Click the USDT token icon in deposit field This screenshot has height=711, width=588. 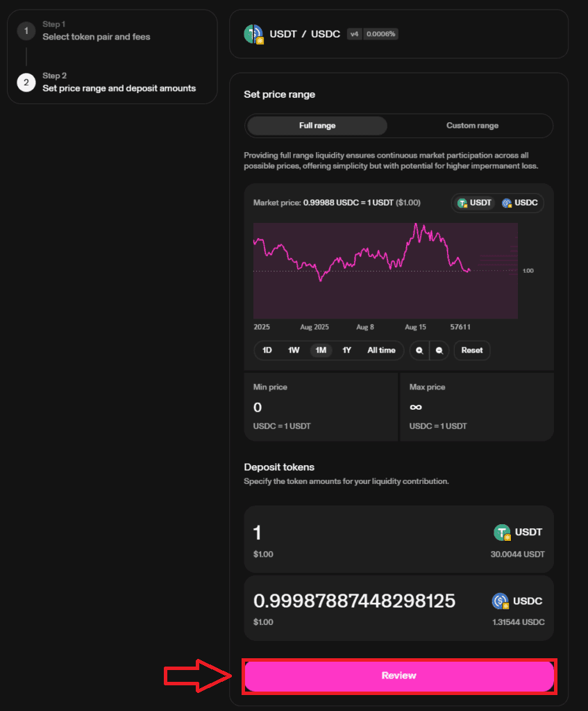(x=503, y=533)
